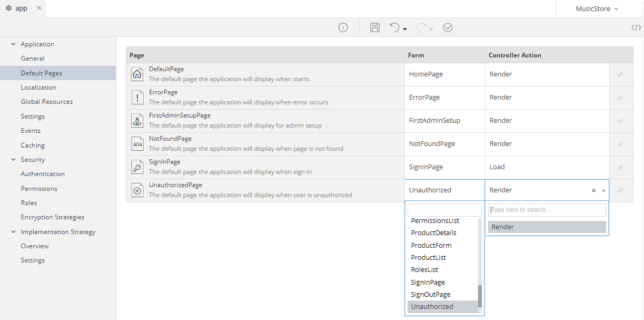The width and height of the screenshot is (644, 320).
Task: Click the Undo arrow icon
Action: click(395, 27)
